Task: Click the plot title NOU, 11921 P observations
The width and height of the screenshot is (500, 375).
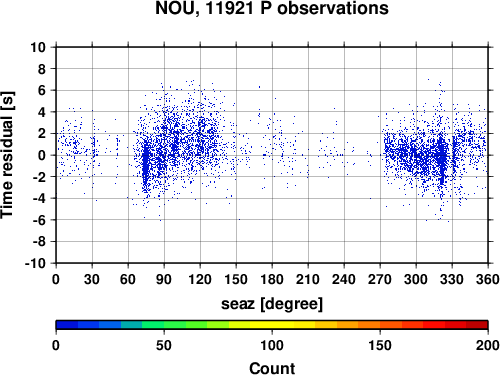Action: 272,8
